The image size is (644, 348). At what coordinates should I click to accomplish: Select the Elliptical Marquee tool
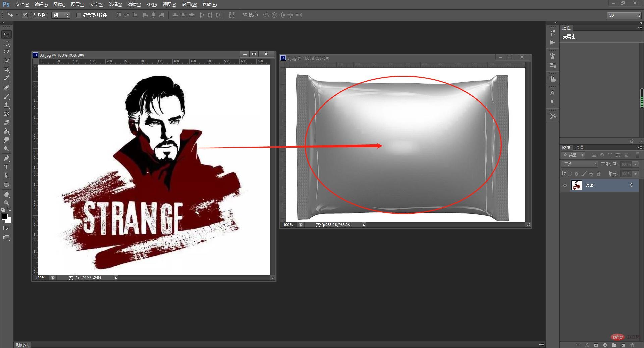(6, 43)
